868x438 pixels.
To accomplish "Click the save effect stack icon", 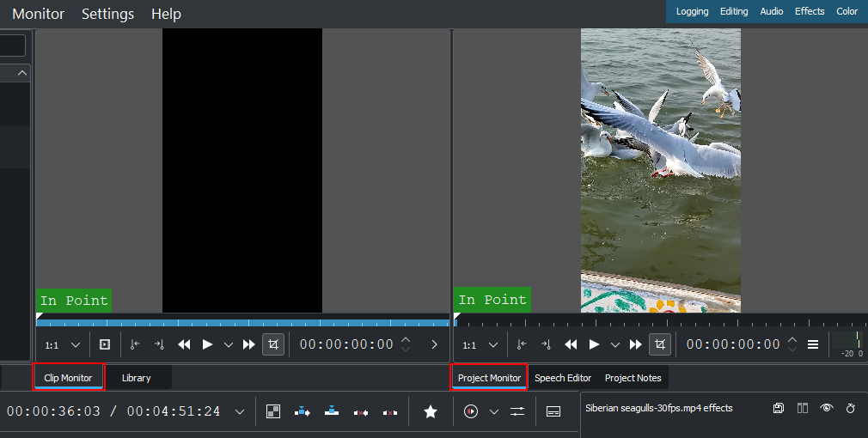I will coord(779,408).
